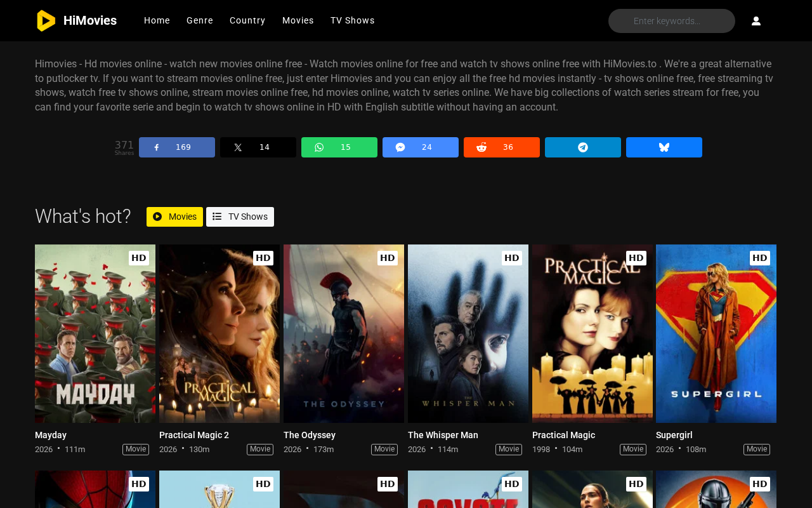Viewport: 812px width, 508px height.
Task: Open the user account profile icon
Action: pos(756,21)
